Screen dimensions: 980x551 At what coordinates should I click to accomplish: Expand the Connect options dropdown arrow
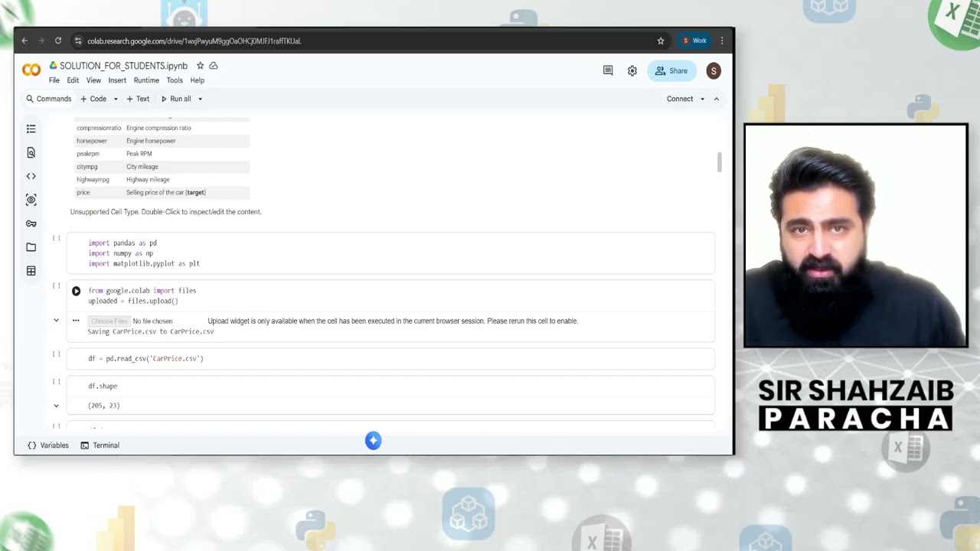click(702, 99)
